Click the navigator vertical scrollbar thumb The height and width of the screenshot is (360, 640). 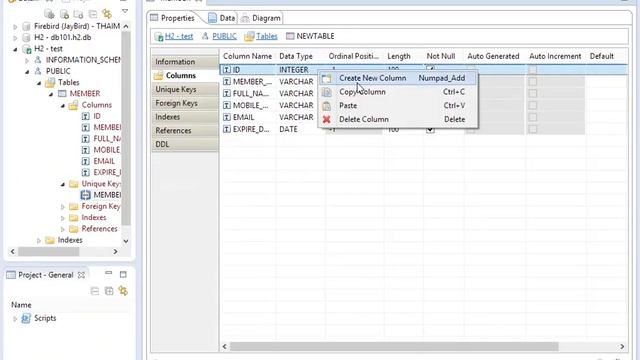(x=126, y=129)
